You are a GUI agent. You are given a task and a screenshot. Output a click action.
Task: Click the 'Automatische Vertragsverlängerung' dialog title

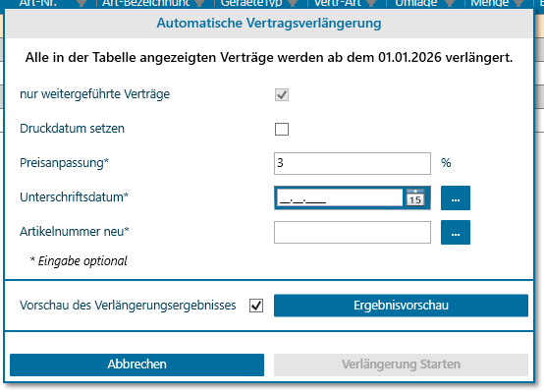click(x=269, y=24)
